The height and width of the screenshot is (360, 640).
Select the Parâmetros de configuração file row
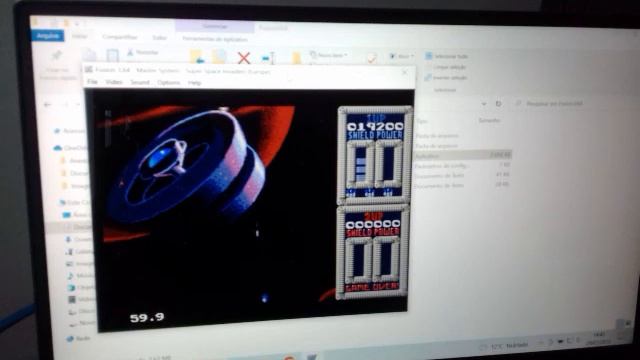tap(463, 165)
